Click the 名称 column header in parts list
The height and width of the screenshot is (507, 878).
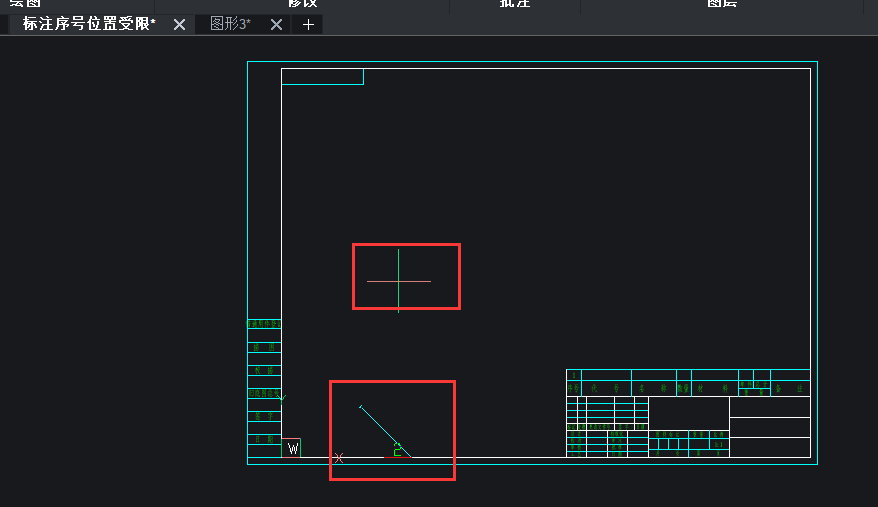653,388
